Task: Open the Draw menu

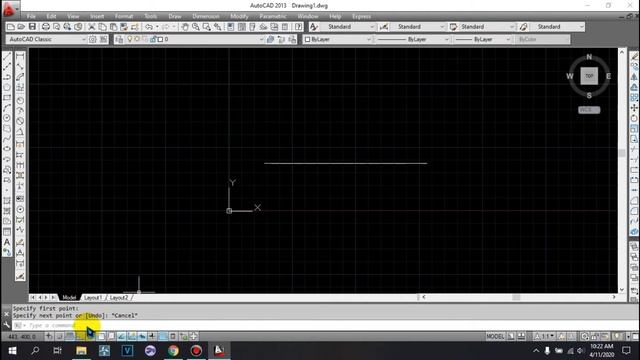Action: (175, 16)
